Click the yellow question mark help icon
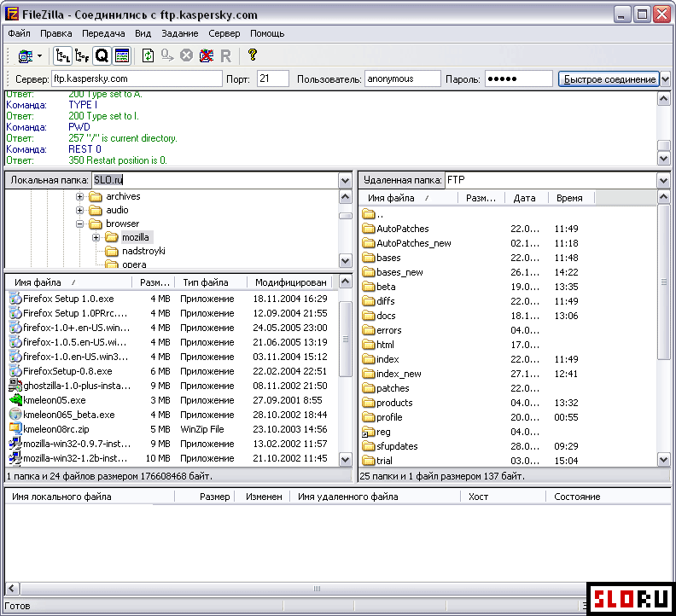 (x=253, y=55)
